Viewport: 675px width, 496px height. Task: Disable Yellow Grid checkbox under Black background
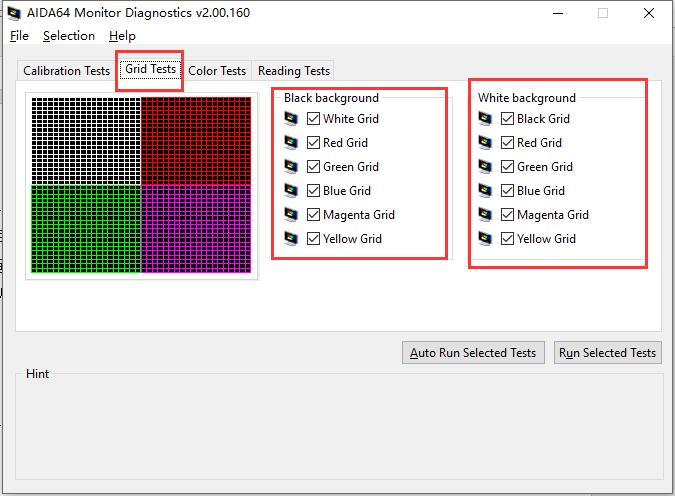[314, 239]
